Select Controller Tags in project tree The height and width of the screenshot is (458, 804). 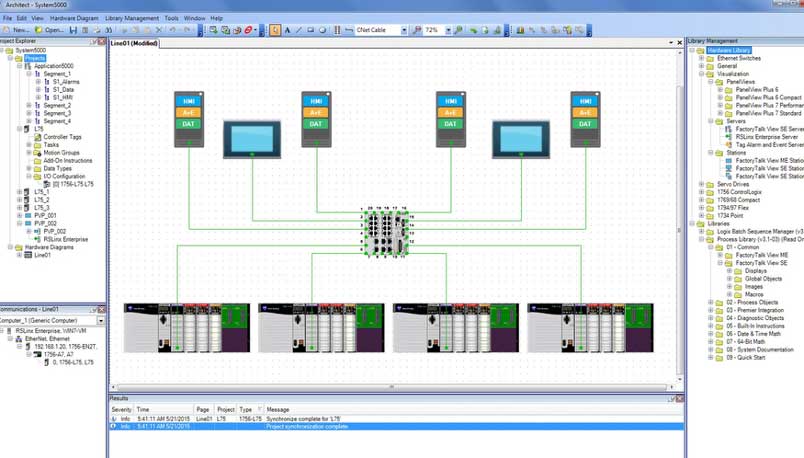(x=62, y=137)
